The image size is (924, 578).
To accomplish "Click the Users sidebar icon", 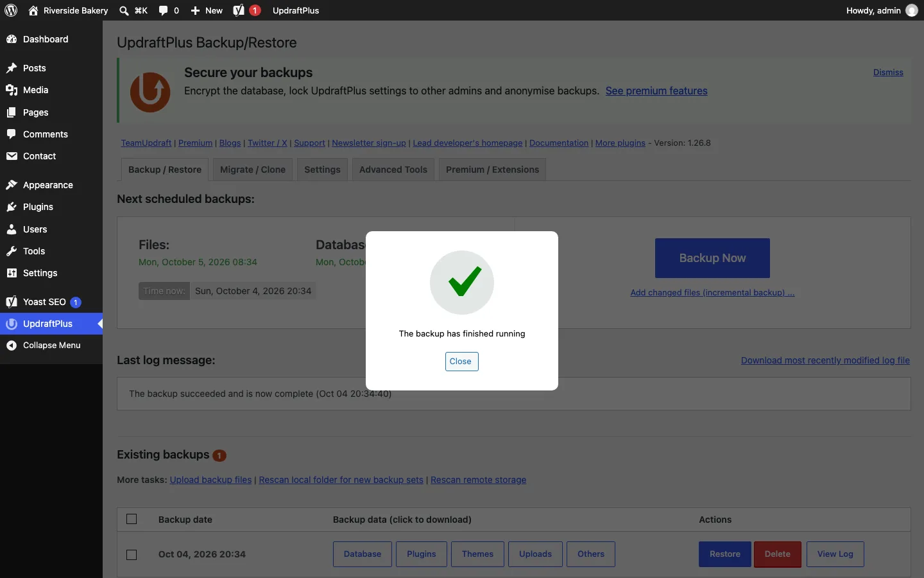I will click(x=12, y=229).
